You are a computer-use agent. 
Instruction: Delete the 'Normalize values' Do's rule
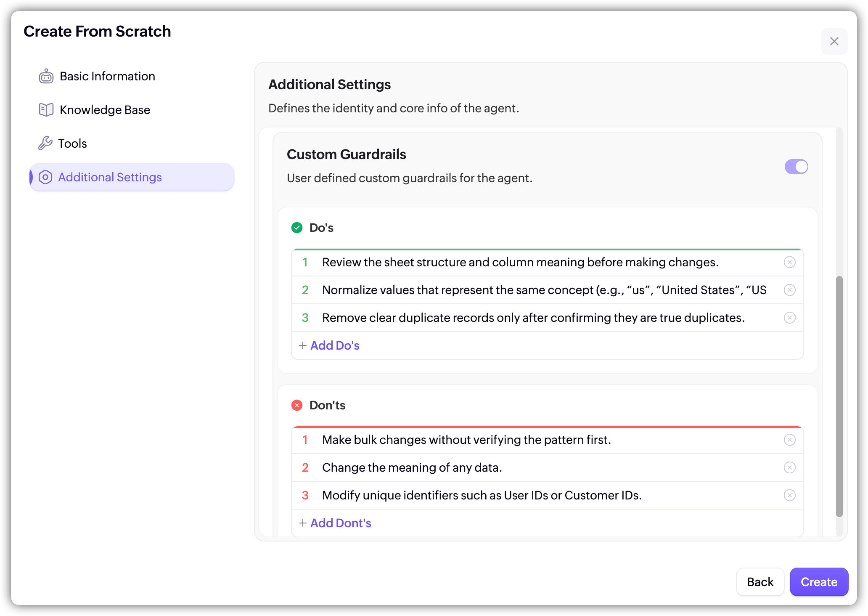789,290
